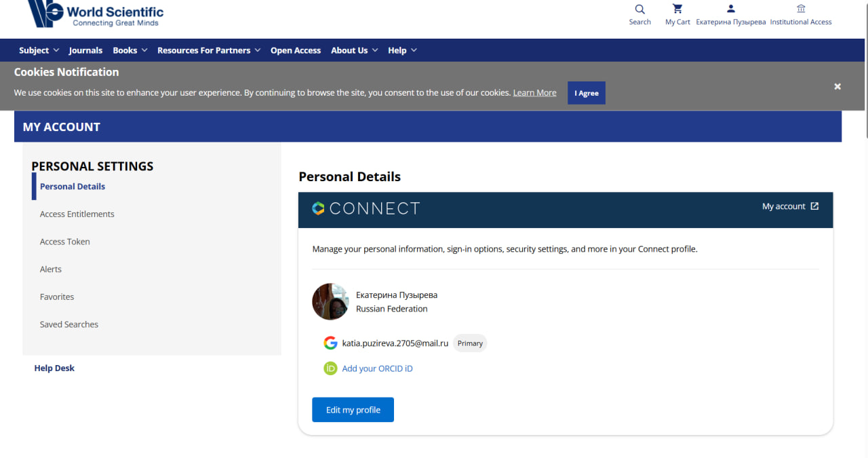This screenshot has width=868, height=458.
Task: Click the profile avatar photo
Action: pyautogui.click(x=330, y=301)
